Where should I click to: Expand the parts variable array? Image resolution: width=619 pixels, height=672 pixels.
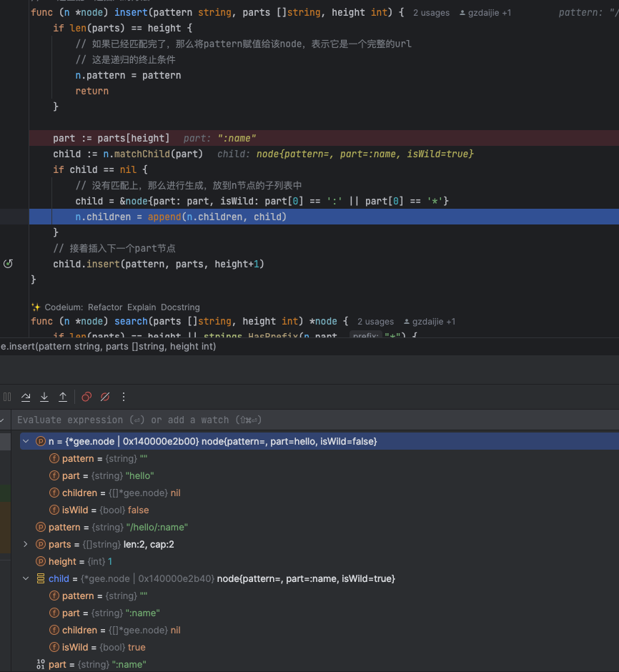(x=26, y=544)
